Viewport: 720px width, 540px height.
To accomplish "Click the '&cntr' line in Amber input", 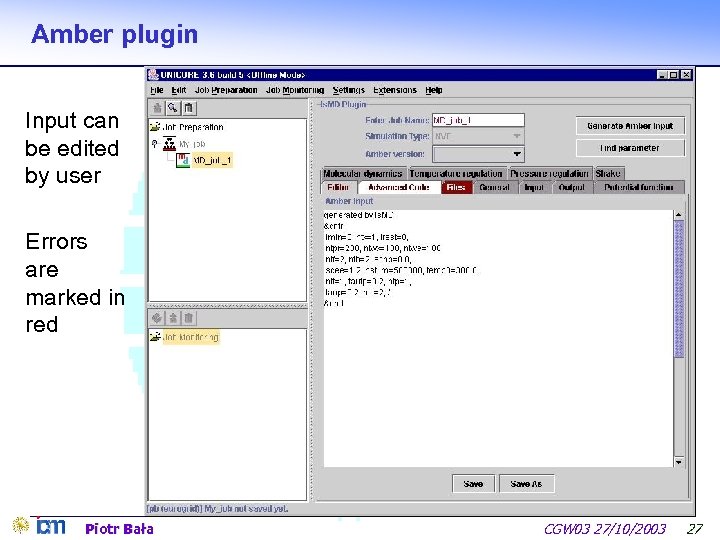I will (x=333, y=226).
